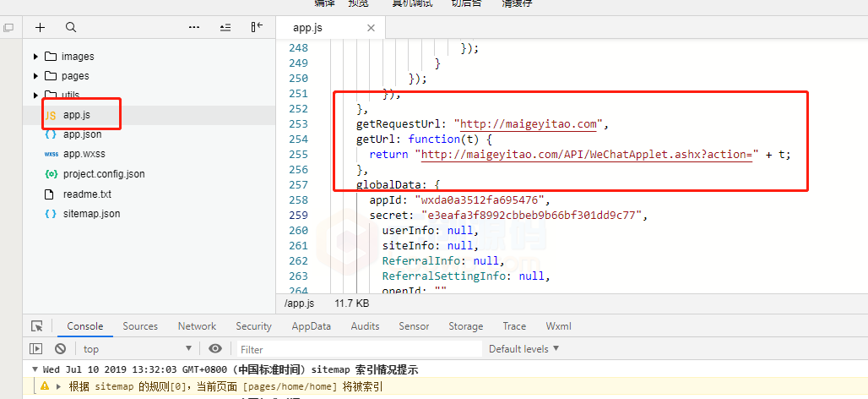Switch to the Trace tab

tap(514, 326)
